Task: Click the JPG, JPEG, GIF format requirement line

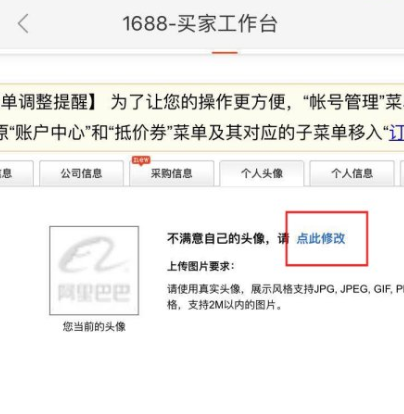Action: 286,289
